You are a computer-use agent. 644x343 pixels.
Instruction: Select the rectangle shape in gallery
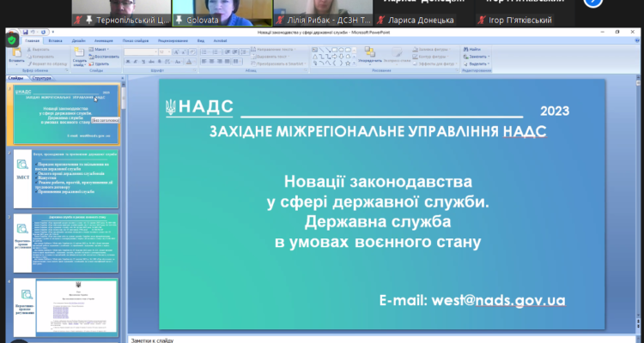pyautogui.click(x=335, y=50)
